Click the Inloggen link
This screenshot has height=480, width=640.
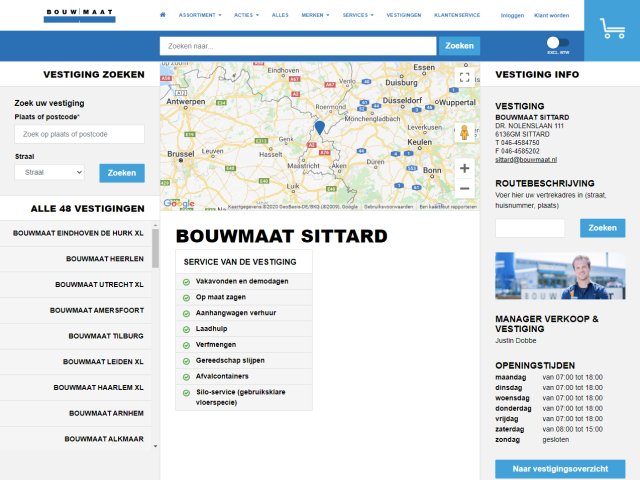(512, 16)
